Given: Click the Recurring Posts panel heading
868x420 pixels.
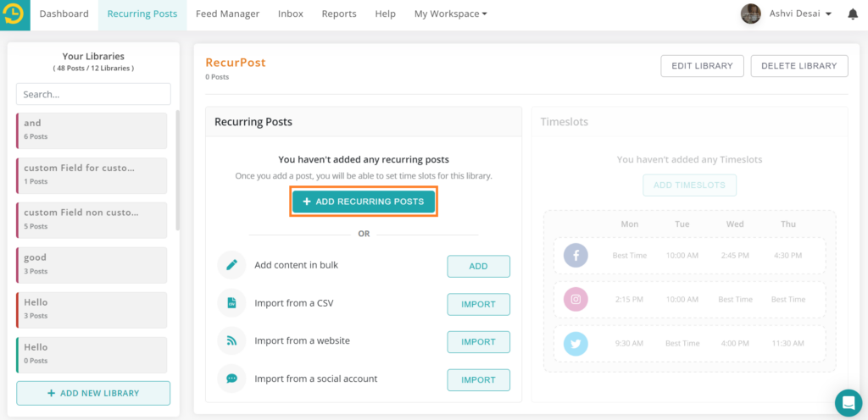Looking at the screenshot, I should [253, 122].
